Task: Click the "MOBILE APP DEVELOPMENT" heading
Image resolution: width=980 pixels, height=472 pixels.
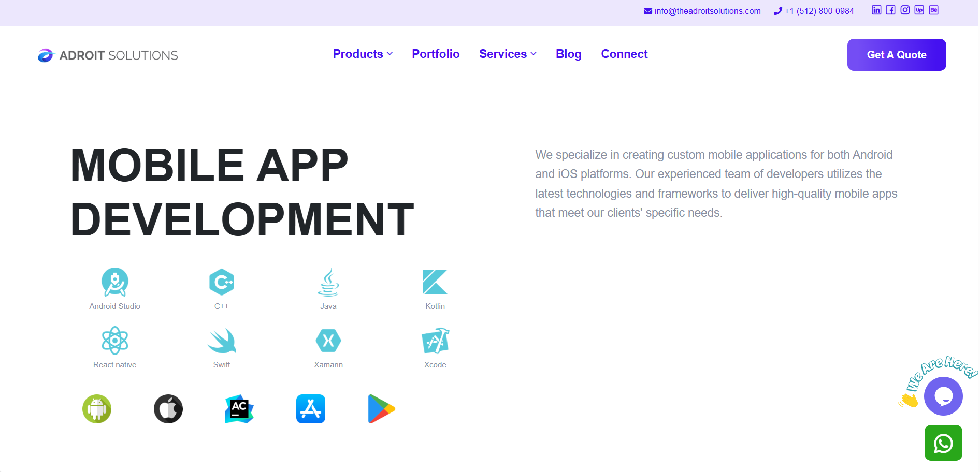Action: (x=242, y=192)
